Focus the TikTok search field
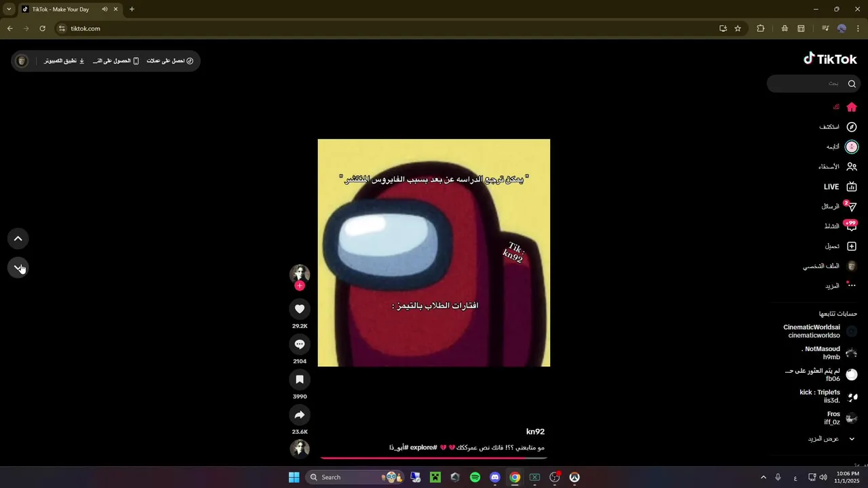 click(x=814, y=83)
